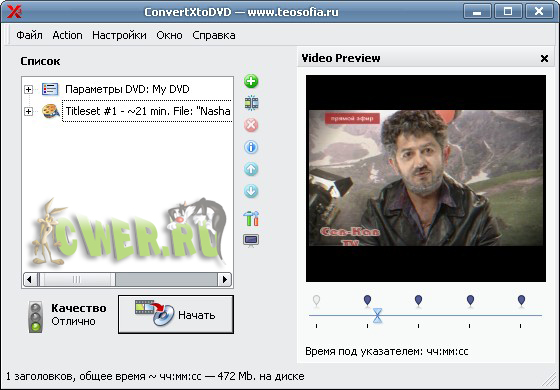Select the Titleset #1 list entry
Screen dimensions: 560x390
pos(148,111)
